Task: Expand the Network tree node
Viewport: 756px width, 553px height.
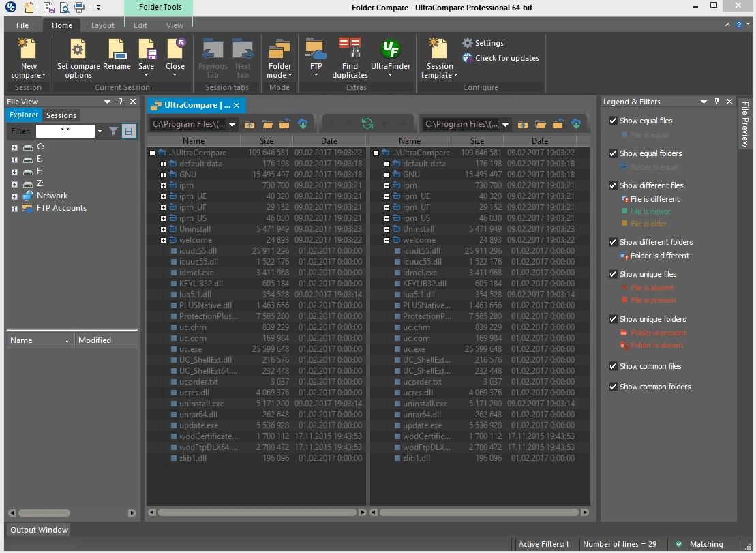Action: coord(14,196)
